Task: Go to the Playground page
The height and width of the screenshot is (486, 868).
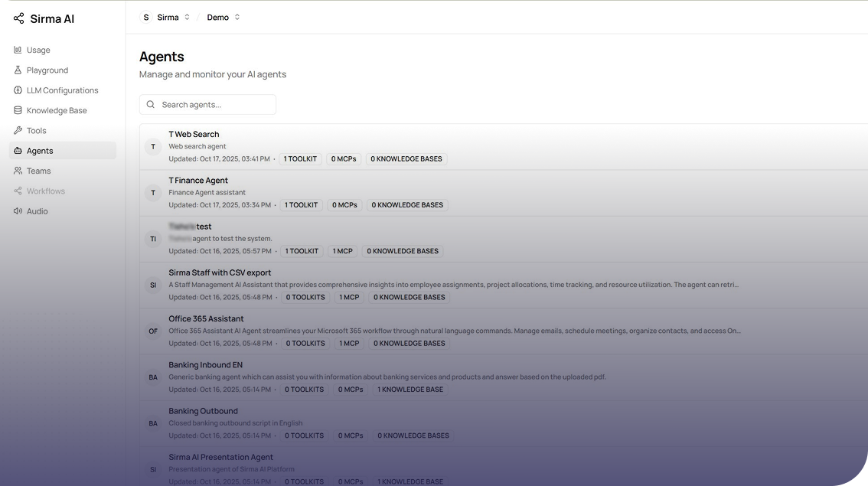Action: click(47, 70)
